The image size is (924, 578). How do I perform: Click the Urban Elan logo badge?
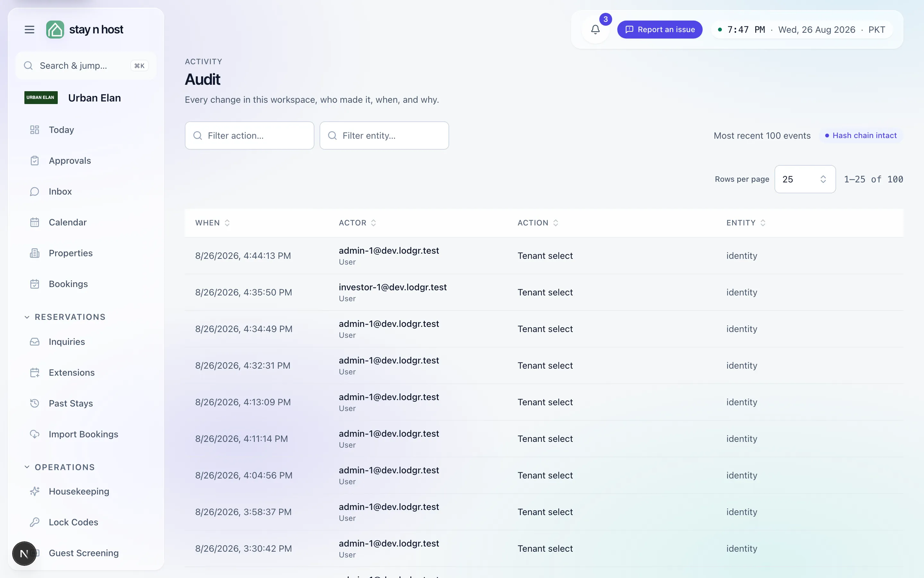point(41,98)
